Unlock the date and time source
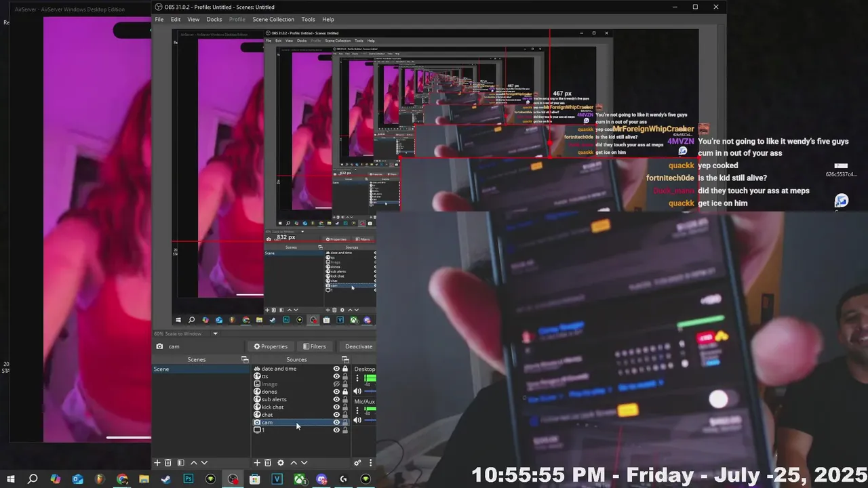The width and height of the screenshot is (868, 488). coord(345,369)
